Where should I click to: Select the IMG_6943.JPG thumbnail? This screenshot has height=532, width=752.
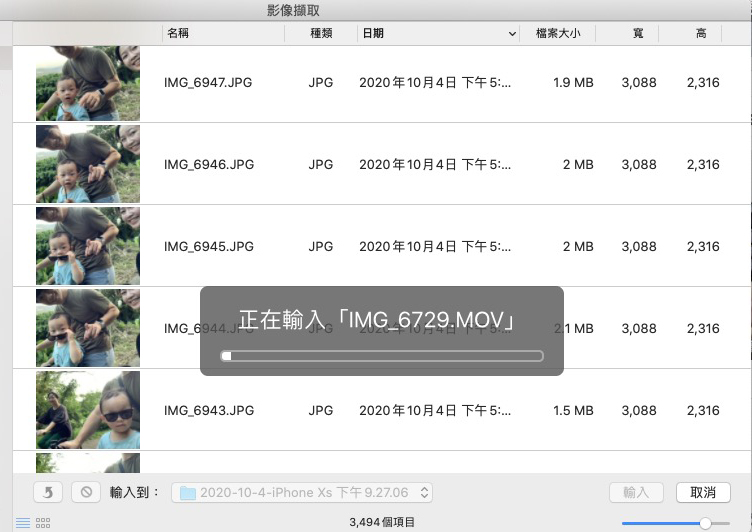pos(88,410)
